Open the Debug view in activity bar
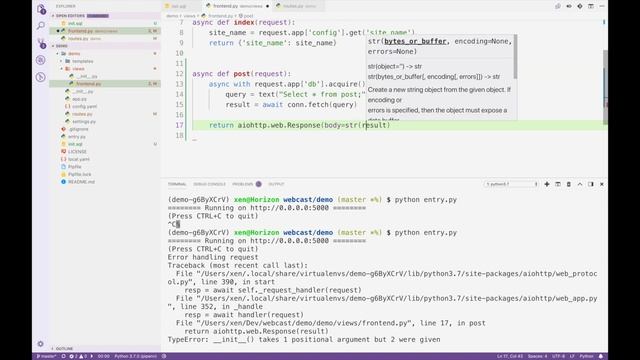640x360 pixels. 41,60
